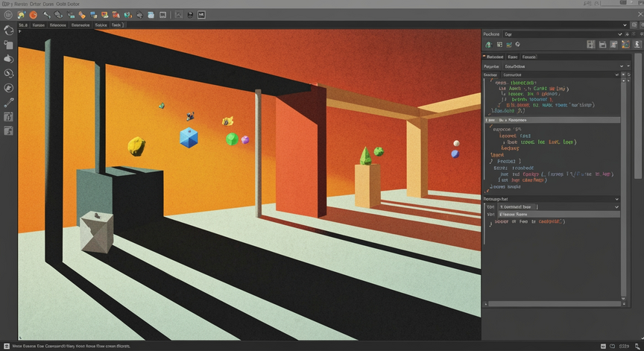Open the dropdown above the code listing
This screenshot has height=351, width=644.
click(x=616, y=75)
